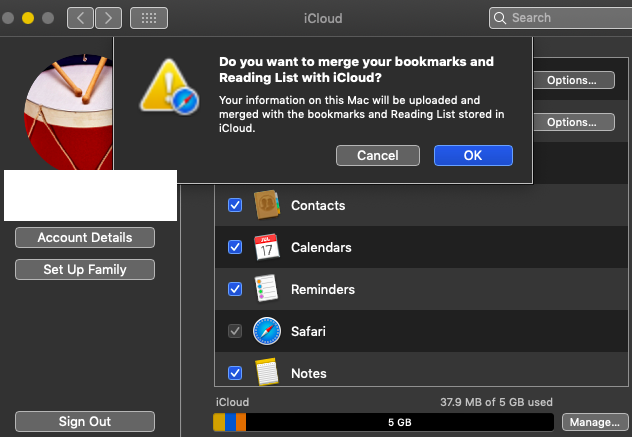Click the Notes label text

309,373
